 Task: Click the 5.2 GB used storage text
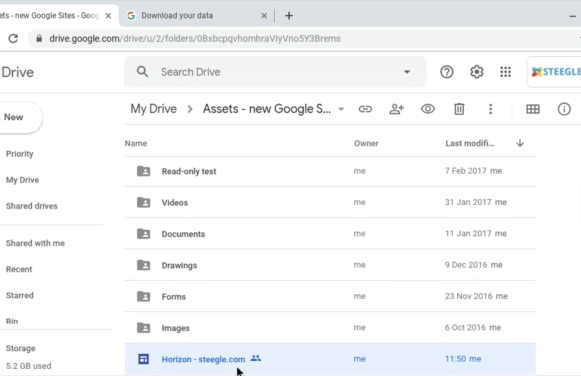[29, 366]
